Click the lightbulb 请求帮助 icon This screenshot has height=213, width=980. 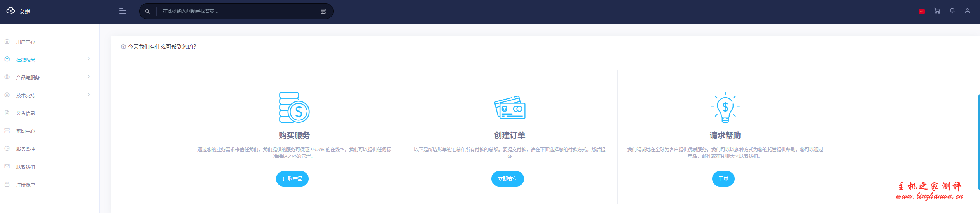725,107
